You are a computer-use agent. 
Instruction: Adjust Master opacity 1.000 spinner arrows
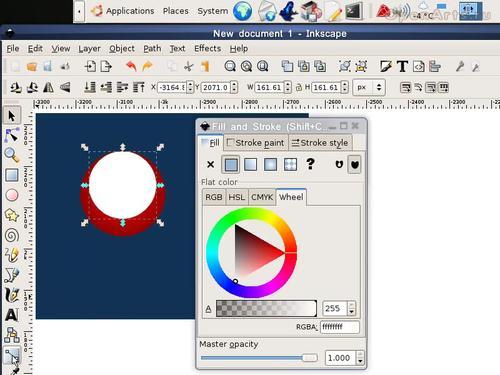tap(360, 358)
